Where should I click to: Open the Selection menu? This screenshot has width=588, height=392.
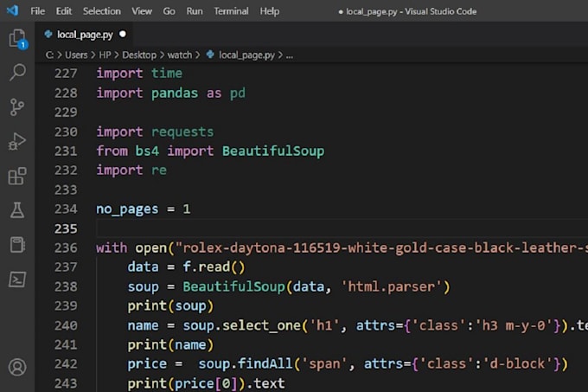click(x=102, y=11)
